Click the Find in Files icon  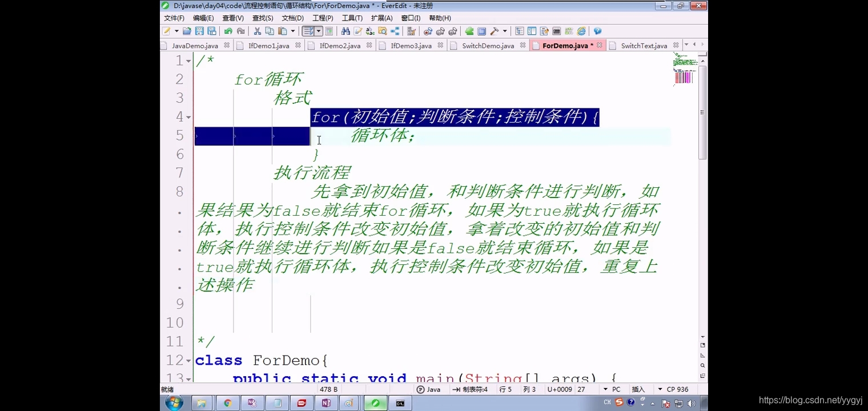(x=382, y=31)
